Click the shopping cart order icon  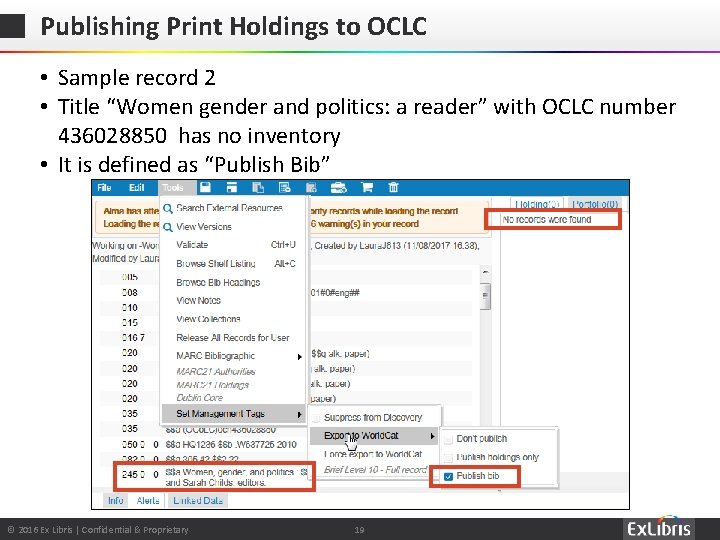tap(366, 187)
